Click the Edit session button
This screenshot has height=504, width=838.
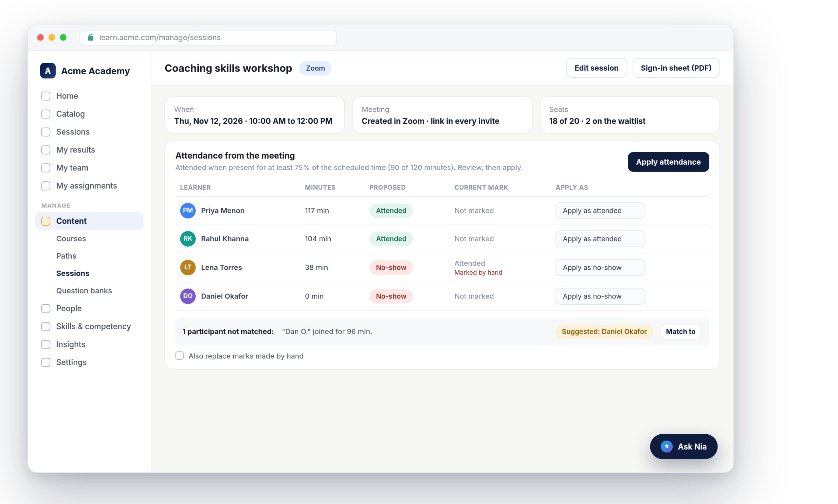(596, 68)
